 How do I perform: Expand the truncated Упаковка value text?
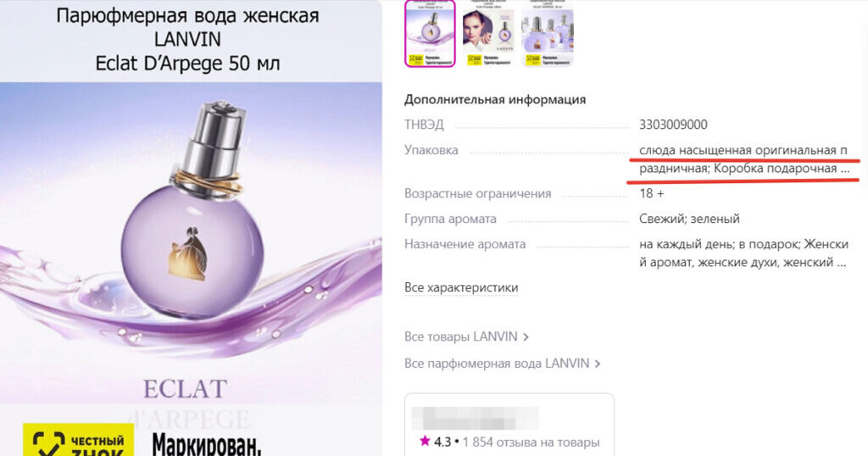click(744, 159)
